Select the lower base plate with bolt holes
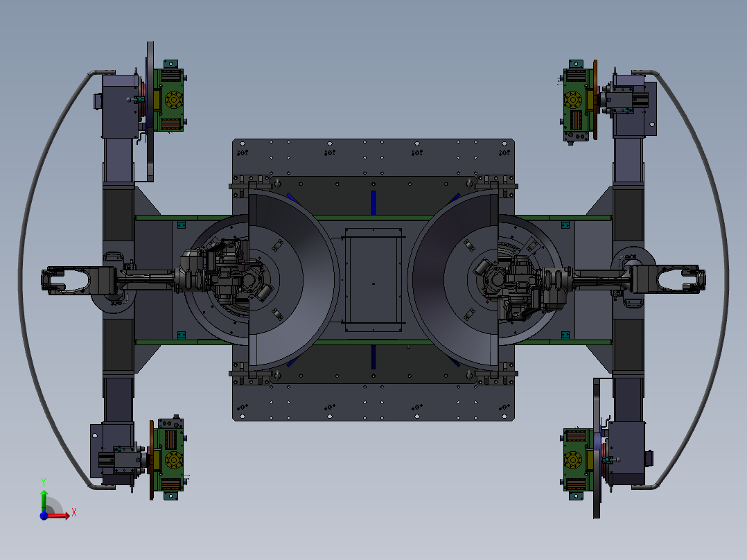The height and width of the screenshot is (560, 747). [x=373, y=402]
